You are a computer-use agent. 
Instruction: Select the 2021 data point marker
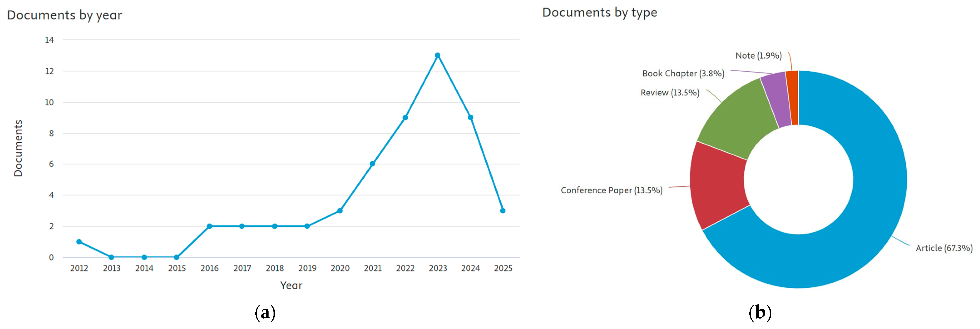373,164
